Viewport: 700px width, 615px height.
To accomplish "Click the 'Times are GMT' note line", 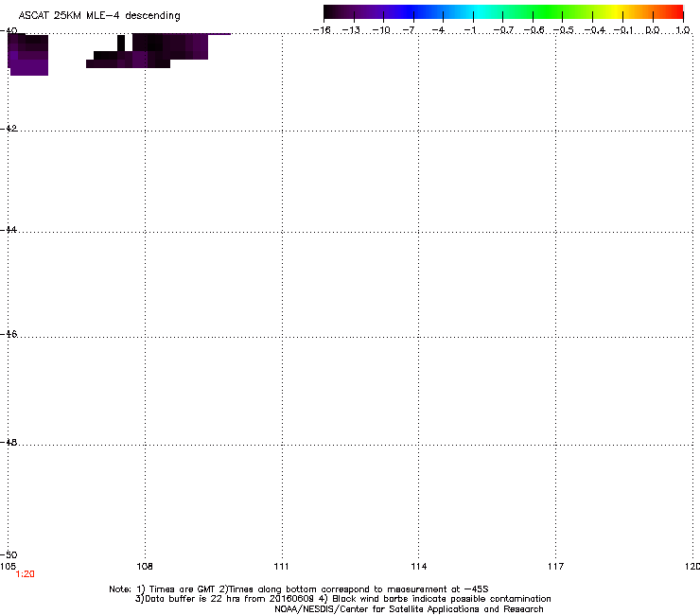I will coord(299,589).
